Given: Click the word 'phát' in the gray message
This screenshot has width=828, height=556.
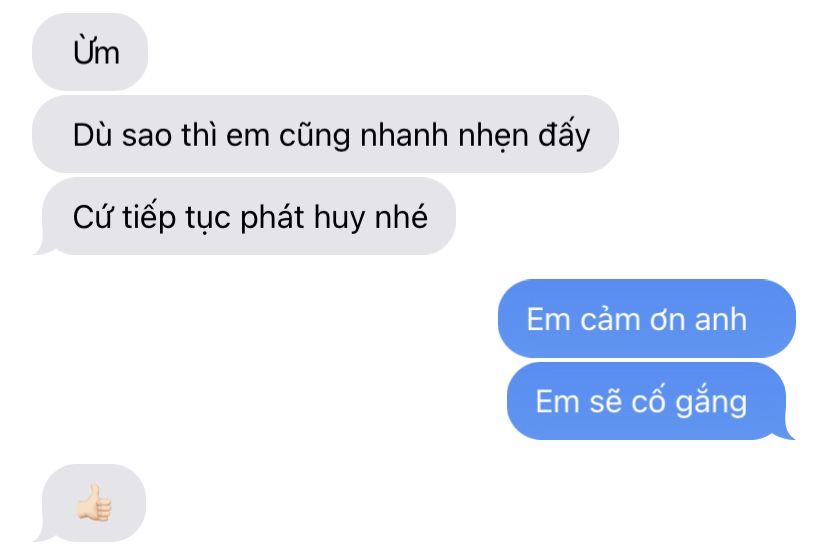Looking at the screenshot, I should click(x=272, y=218).
